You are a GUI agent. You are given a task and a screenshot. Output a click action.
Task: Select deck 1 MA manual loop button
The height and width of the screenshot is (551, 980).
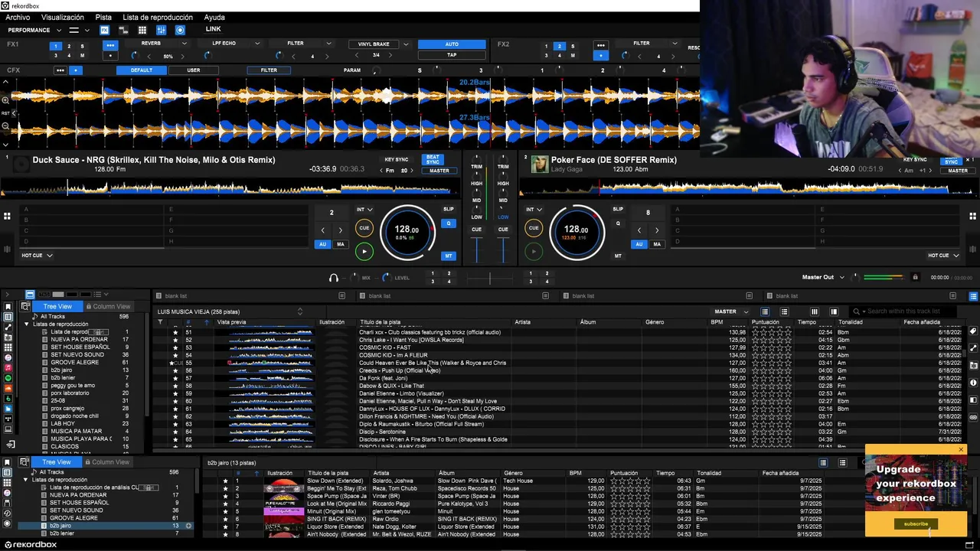point(341,244)
